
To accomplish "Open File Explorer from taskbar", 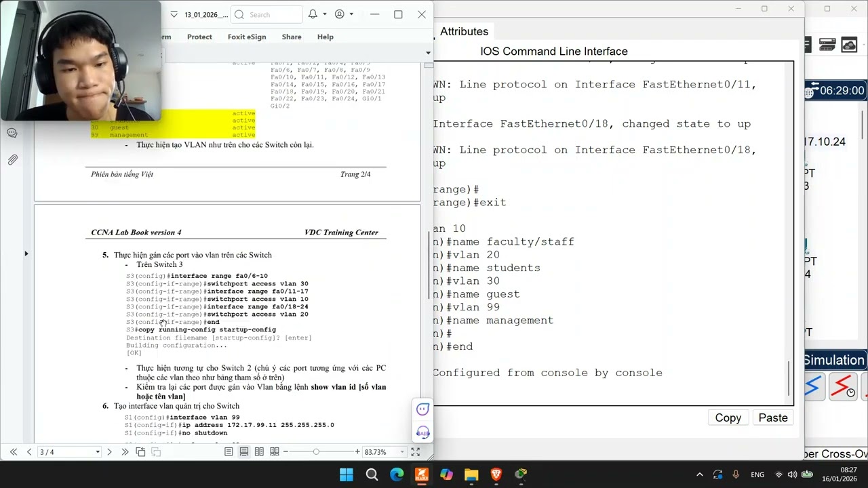I will click(x=471, y=474).
